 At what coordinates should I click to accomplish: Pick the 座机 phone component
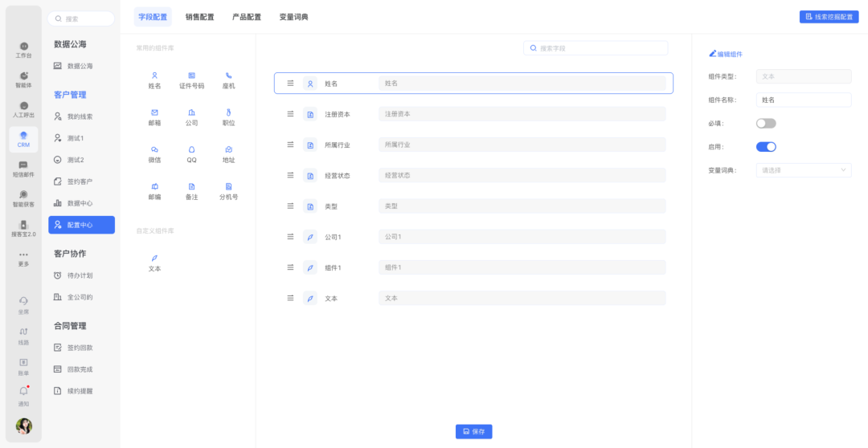click(x=228, y=75)
